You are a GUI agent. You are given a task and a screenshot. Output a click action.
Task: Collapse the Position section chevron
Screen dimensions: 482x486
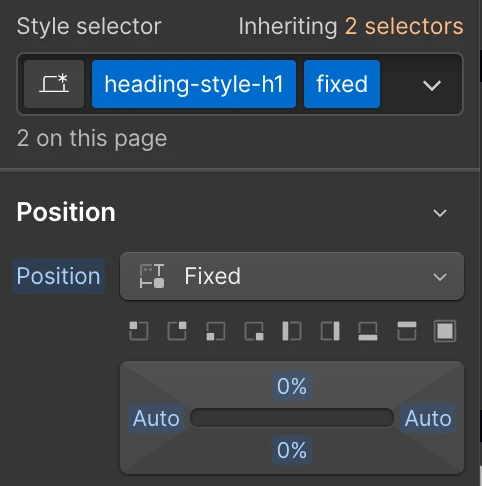[440, 213]
